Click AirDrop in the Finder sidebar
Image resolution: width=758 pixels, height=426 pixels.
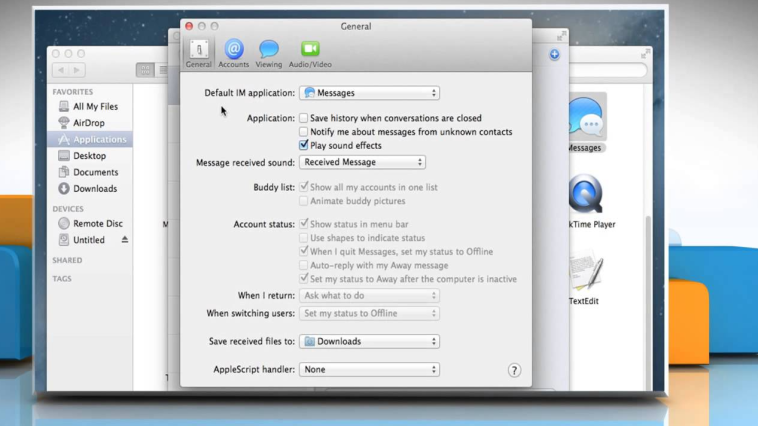[x=88, y=123]
